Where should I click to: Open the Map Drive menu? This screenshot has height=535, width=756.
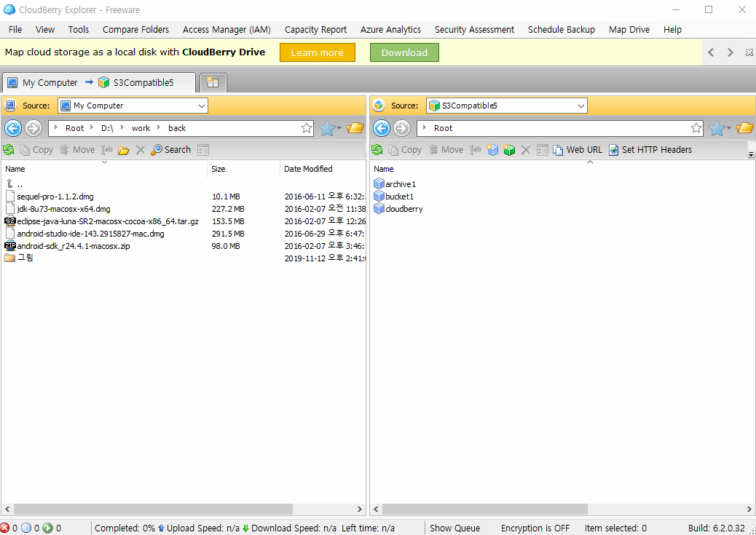[x=629, y=29]
